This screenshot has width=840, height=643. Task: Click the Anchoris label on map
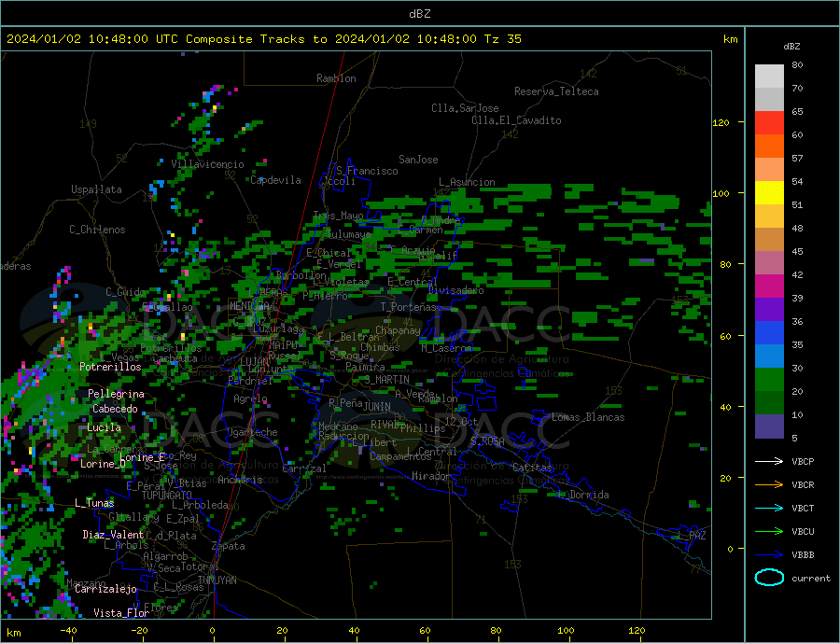[240, 480]
